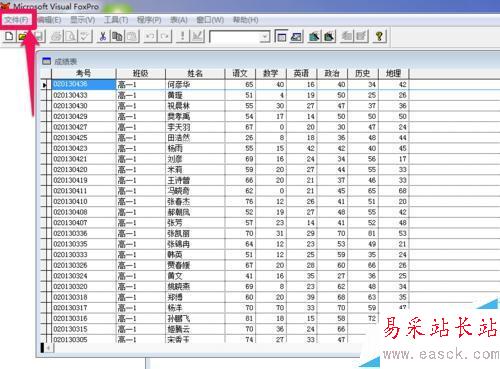Click the Modify Form toolbar icon

(x=197, y=36)
